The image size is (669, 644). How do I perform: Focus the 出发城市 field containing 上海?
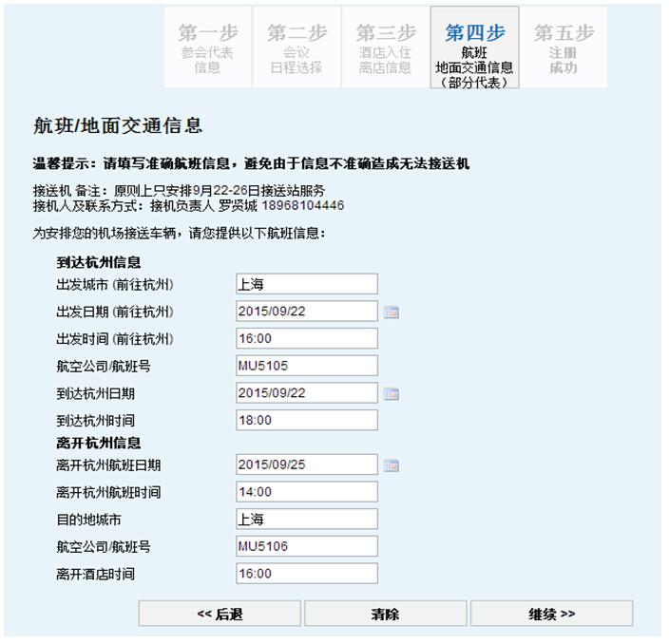[x=306, y=284]
